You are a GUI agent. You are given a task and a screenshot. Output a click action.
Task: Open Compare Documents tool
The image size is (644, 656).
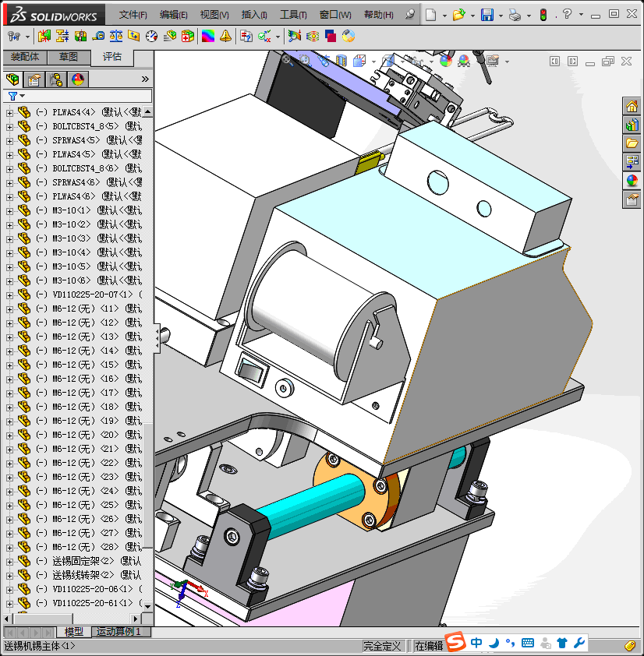[246, 37]
